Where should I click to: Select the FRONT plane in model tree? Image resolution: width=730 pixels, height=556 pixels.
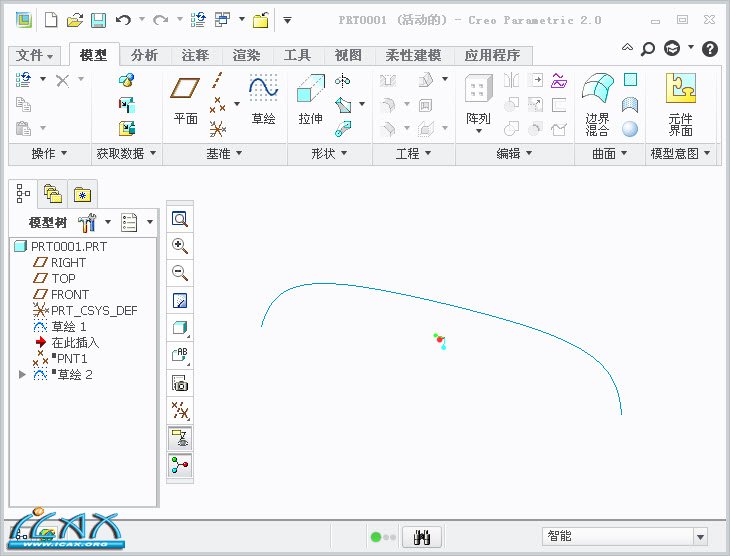[x=69, y=295]
